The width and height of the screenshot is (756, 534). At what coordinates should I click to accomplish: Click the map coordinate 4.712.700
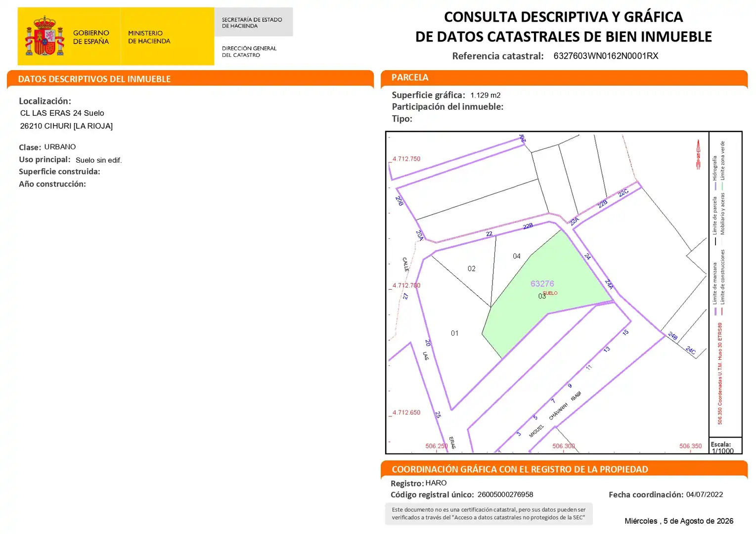coord(406,285)
